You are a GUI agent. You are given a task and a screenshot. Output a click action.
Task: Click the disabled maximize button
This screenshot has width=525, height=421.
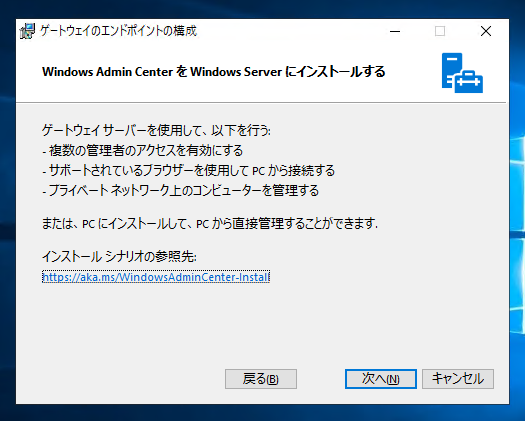tap(440, 31)
